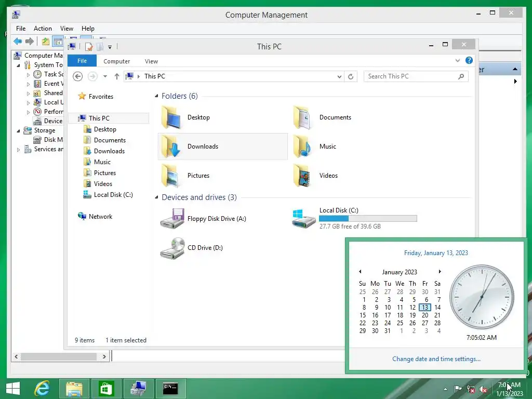This screenshot has width=532, height=399.
Task: Switch to Command Prompt on the taskbar
Action: pos(170,388)
